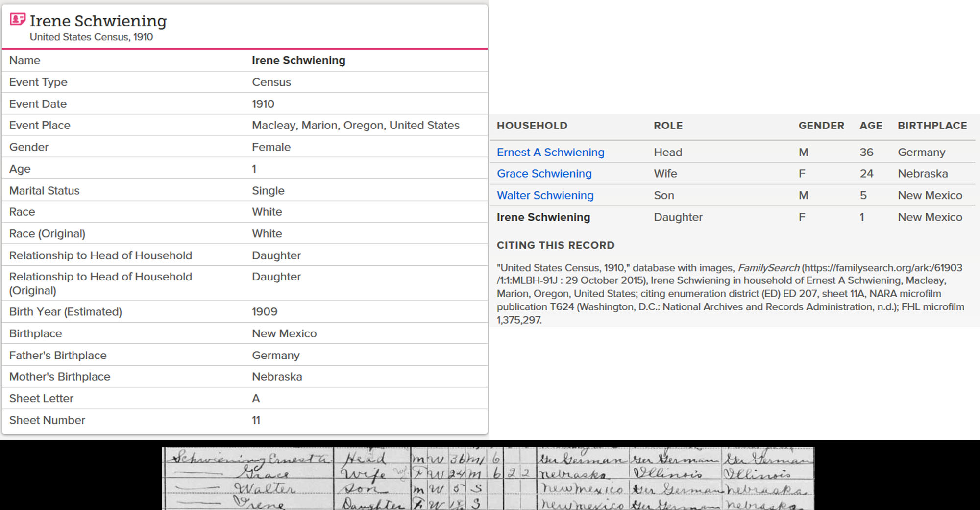980x510 pixels.
Task: Click Mother's Birthplace value Nebraska
Action: 277,377
